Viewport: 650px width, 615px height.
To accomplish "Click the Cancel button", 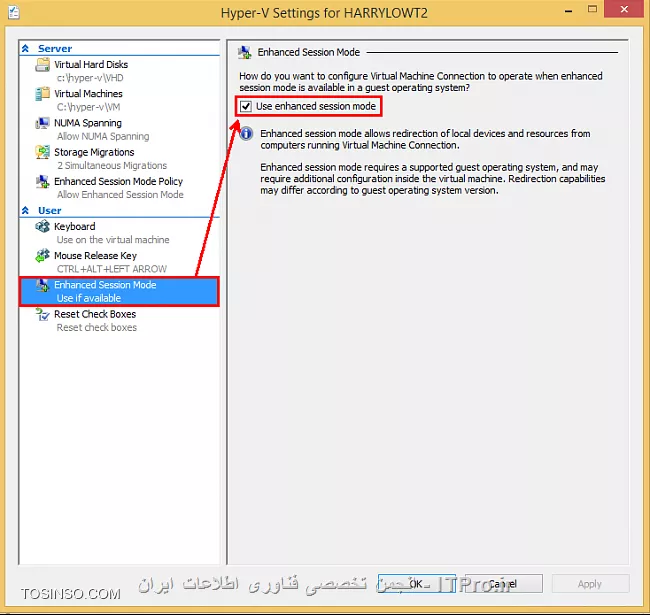I will click(503, 584).
